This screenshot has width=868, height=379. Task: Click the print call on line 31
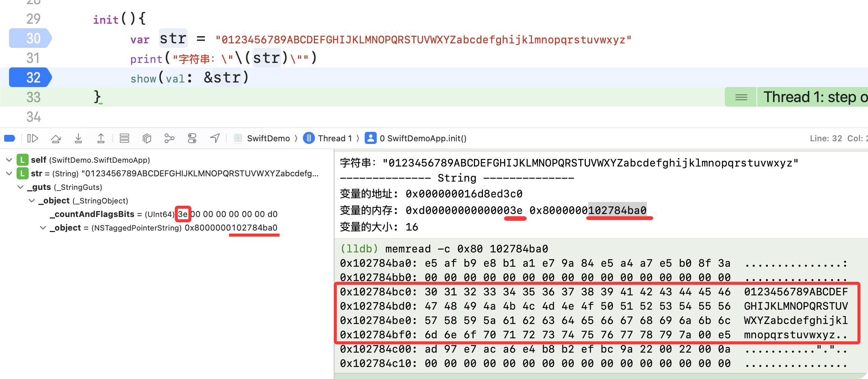pos(146,59)
